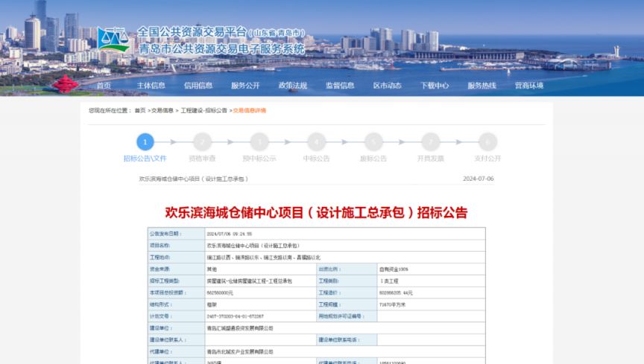
Task: Select step 2 circle 资格审查
Action: (x=202, y=141)
